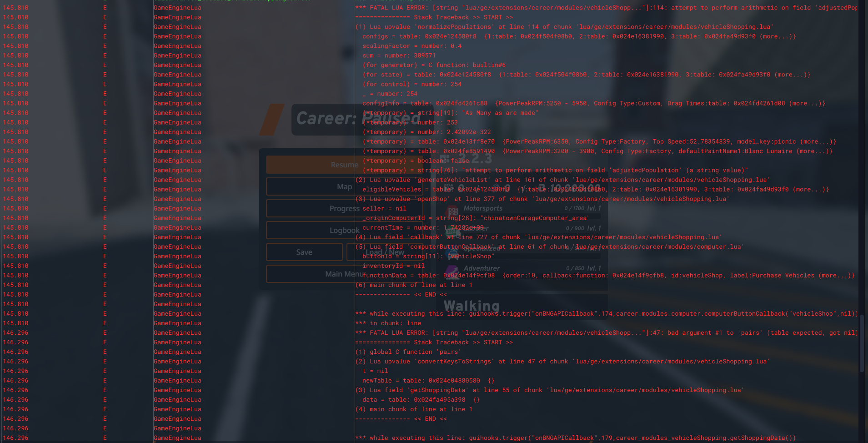868x443 pixels.
Task: Return to the Main Menu
Action: pyautogui.click(x=344, y=274)
